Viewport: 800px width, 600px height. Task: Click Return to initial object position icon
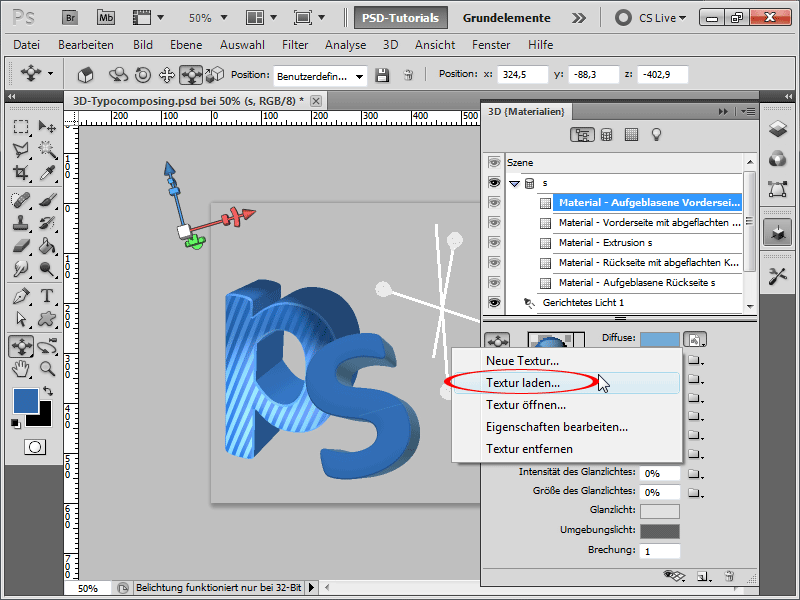[85, 75]
